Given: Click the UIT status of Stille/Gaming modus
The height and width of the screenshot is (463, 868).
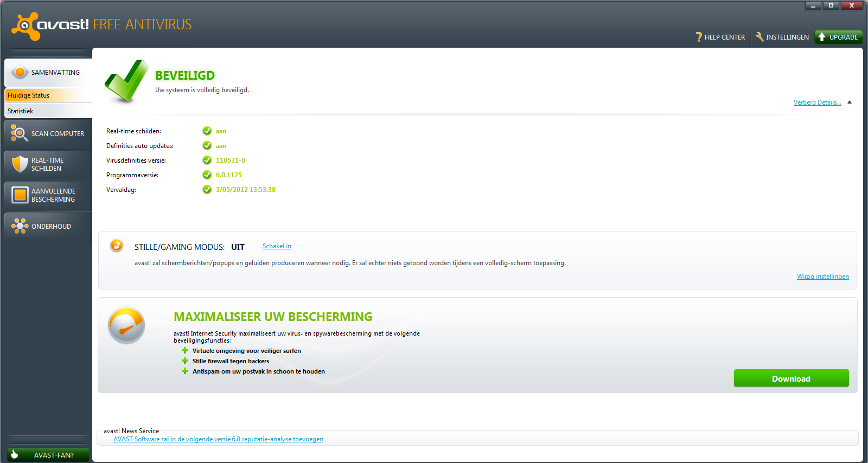Looking at the screenshot, I should tap(238, 247).
